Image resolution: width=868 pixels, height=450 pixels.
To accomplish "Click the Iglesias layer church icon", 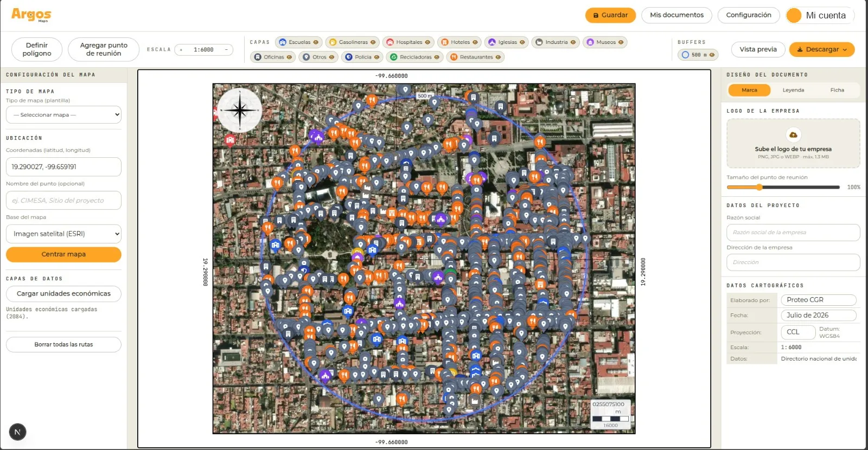I will pos(492,42).
